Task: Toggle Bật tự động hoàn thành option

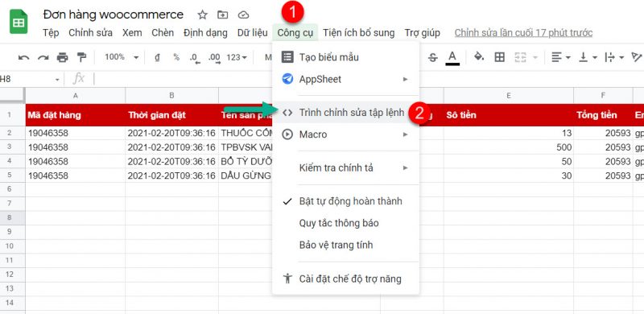Action: coord(345,201)
